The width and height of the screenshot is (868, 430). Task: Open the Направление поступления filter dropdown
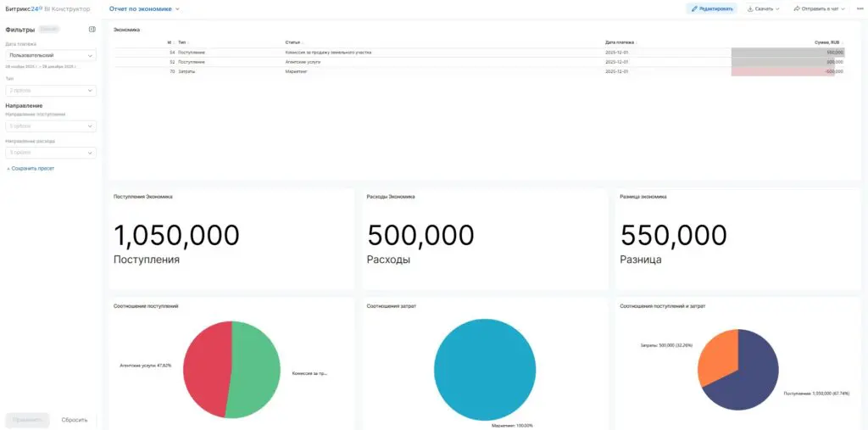[50, 126]
